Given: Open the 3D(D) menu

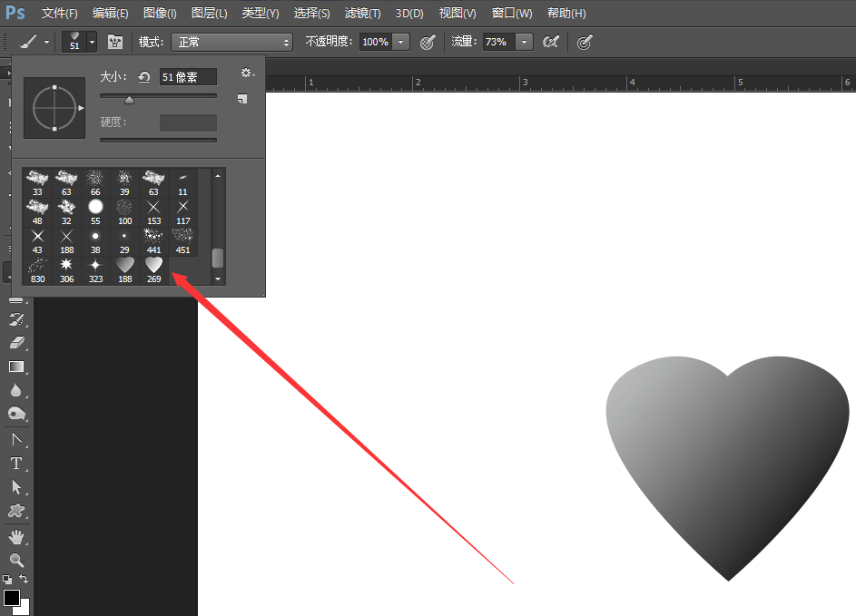Looking at the screenshot, I should tap(409, 13).
